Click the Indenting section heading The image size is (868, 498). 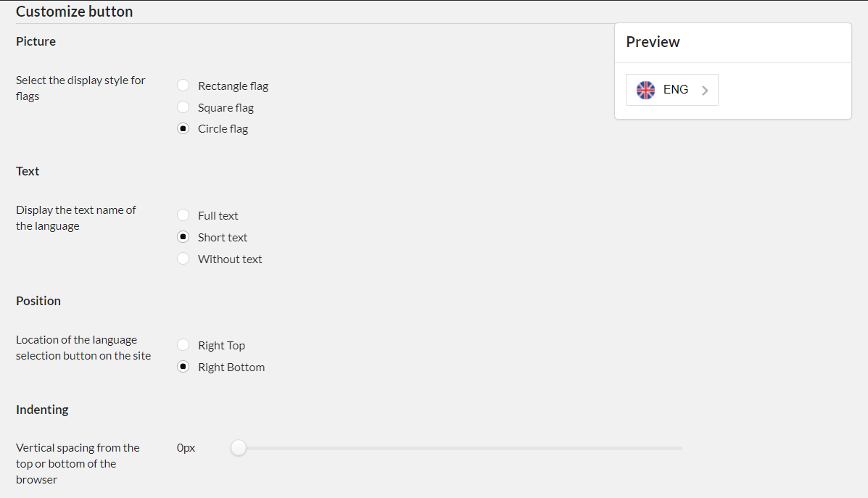42,410
